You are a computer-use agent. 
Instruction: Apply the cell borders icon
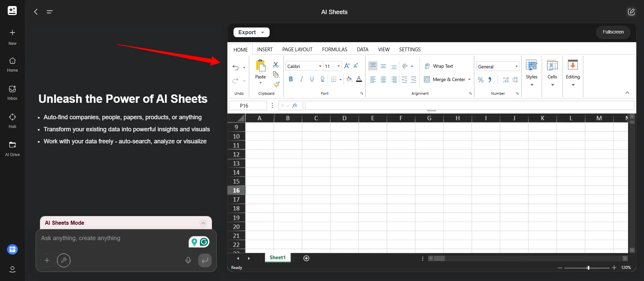tap(333, 79)
